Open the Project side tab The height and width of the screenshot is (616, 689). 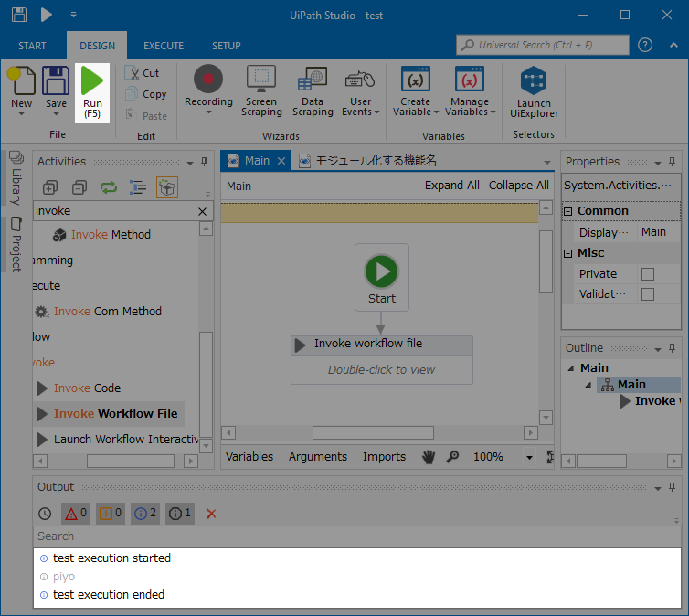(x=16, y=244)
